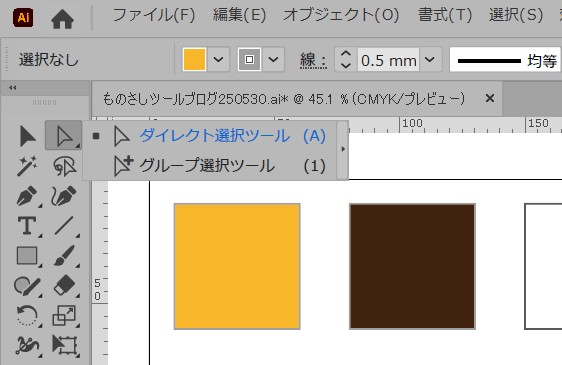
Task: Tear off the tool flyout via side arrow
Action: click(x=343, y=149)
